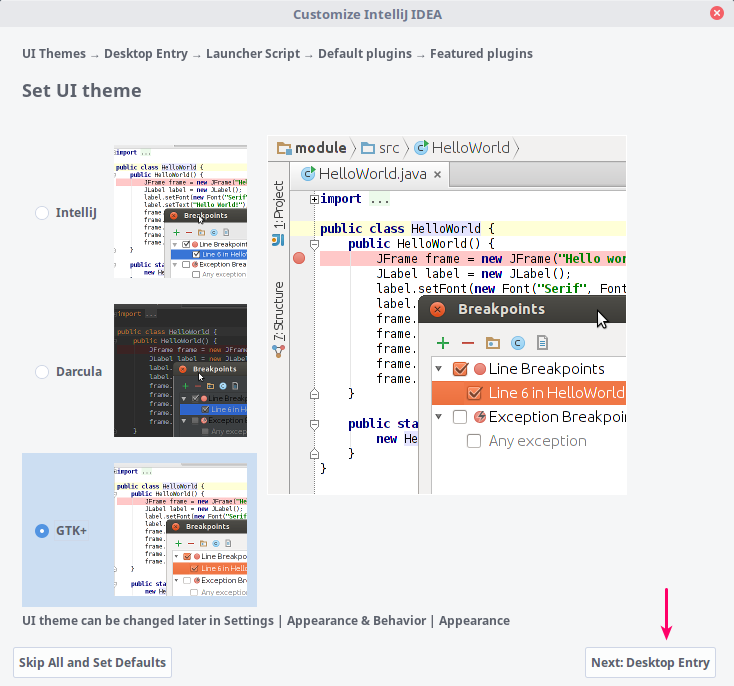Screen dimensions: 734x686
Task: Toggle the Exception Breakpoints checkbox in large preview
Action: [460, 417]
